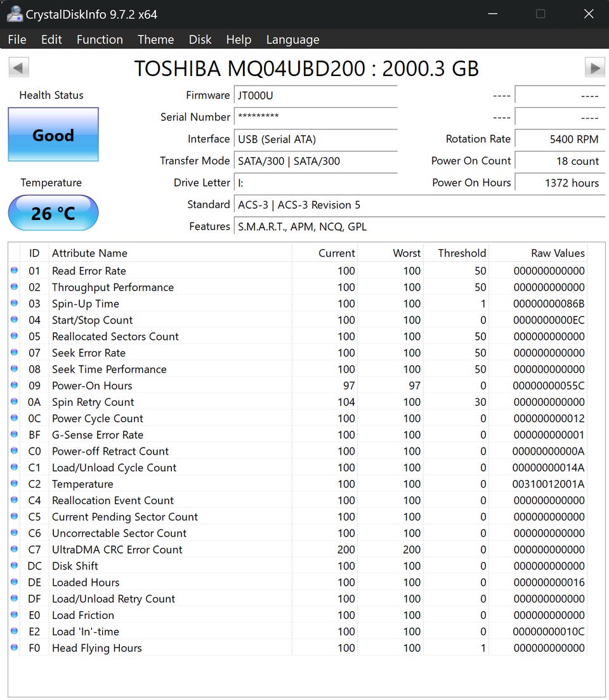Click the Rotation Rate value 5400 RPM
Viewport: 609px width, 700px height.
560,139
